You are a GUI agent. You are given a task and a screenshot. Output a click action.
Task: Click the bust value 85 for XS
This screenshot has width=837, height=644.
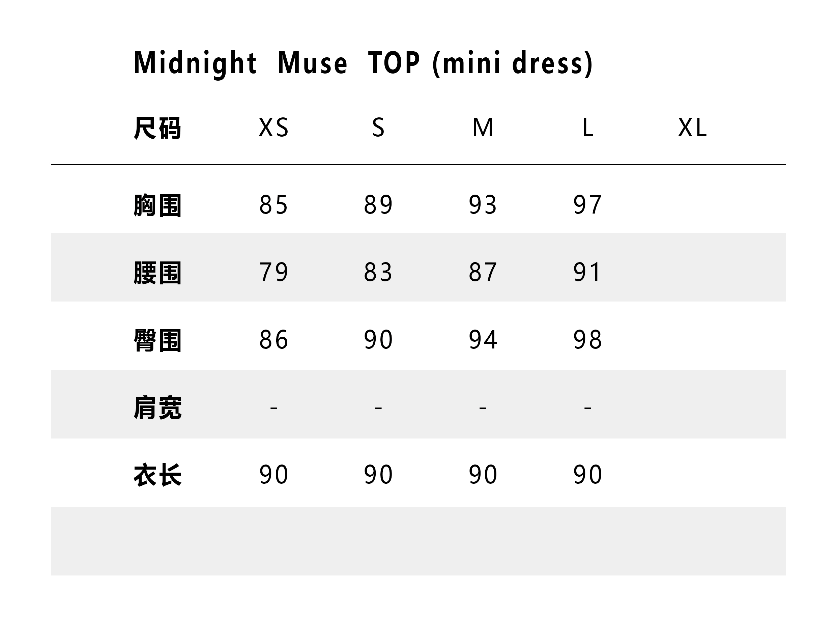coord(273,205)
